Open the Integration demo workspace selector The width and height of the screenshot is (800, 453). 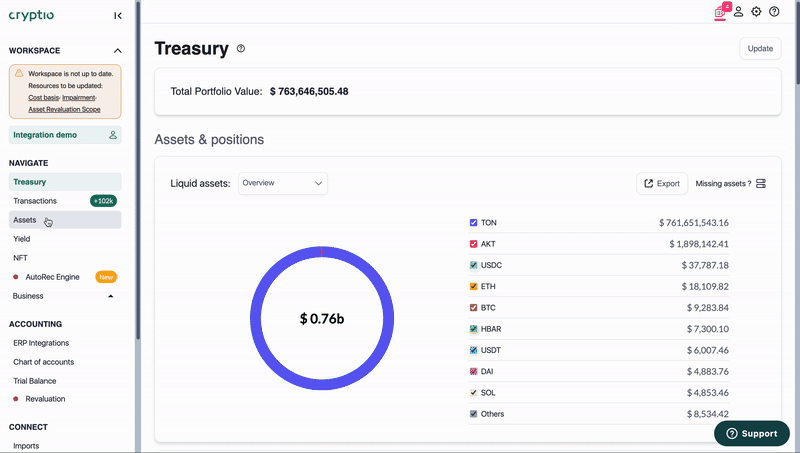[65, 135]
